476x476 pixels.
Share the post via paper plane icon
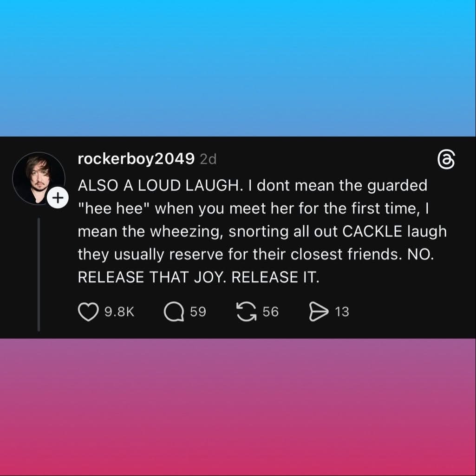318,312
